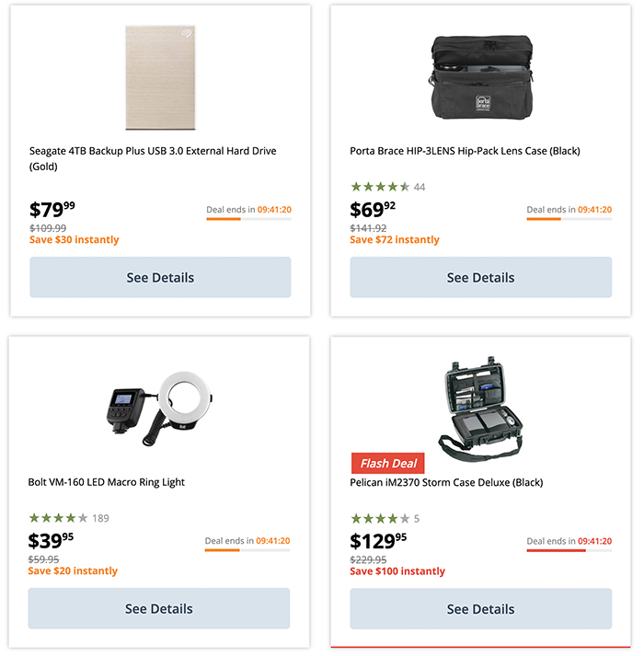The image size is (644, 656).
Task: Open the Pelican Storm Case product image
Action: tap(480, 405)
